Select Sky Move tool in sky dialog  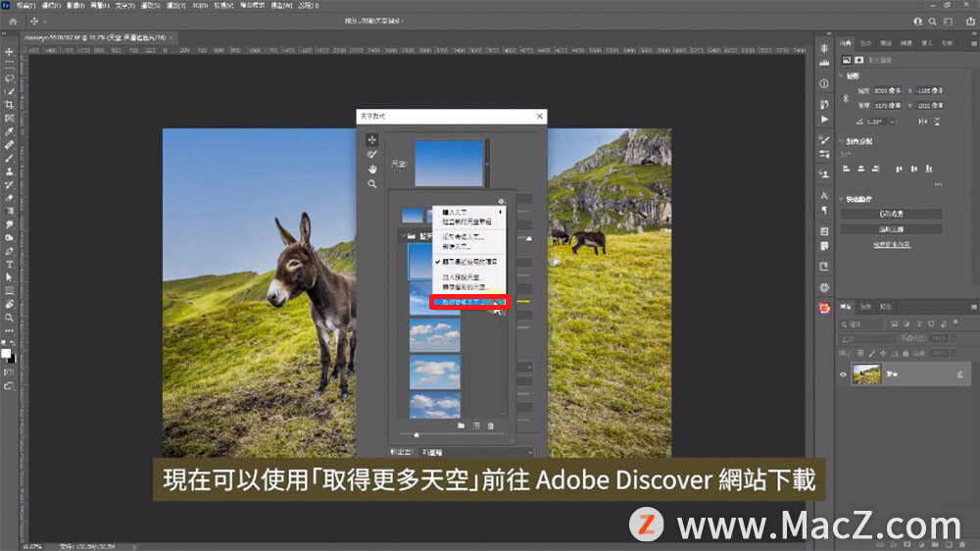pos(371,139)
